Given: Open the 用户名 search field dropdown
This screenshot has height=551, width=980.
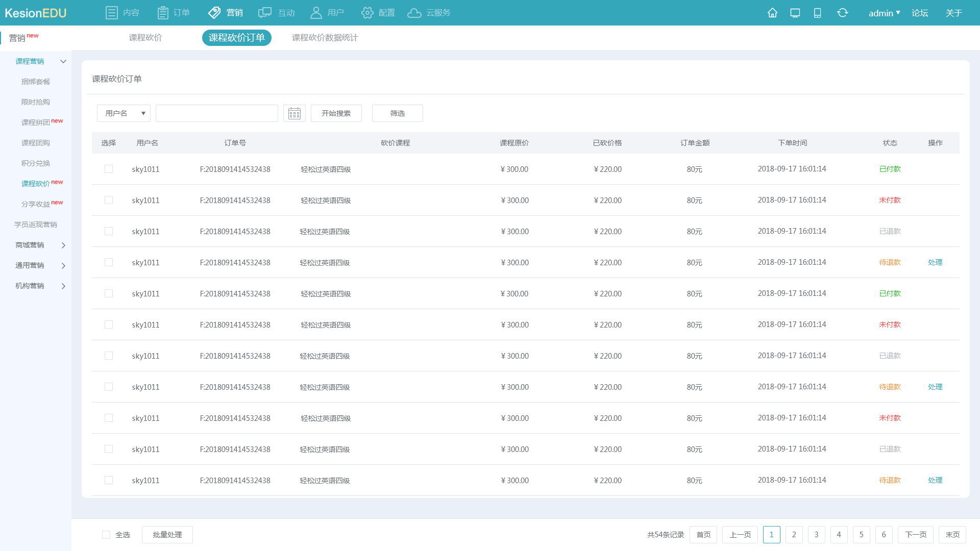Looking at the screenshot, I should pos(124,113).
